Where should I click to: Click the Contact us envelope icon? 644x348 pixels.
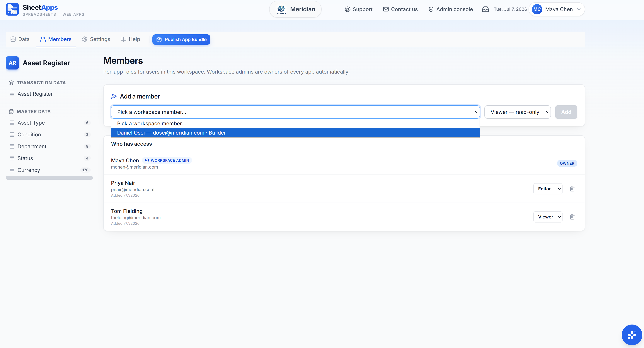tap(386, 9)
